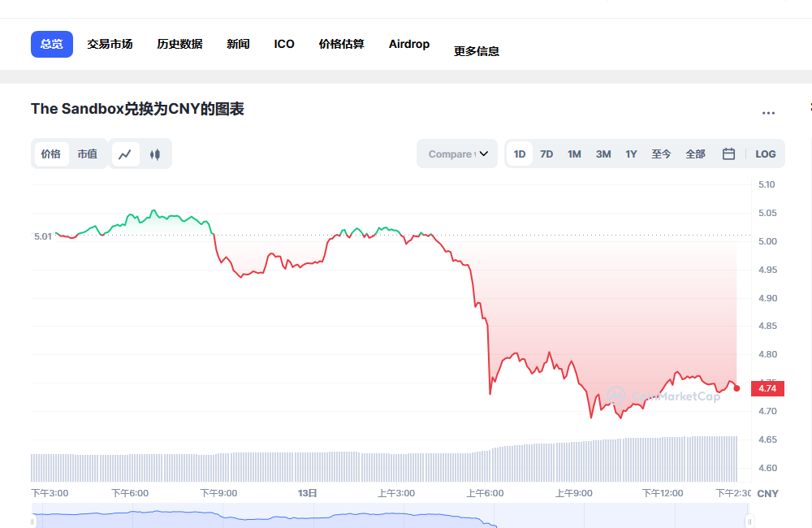Switch to candlestick chart icon
The width and height of the screenshot is (812, 528).
[x=155, y=154]
